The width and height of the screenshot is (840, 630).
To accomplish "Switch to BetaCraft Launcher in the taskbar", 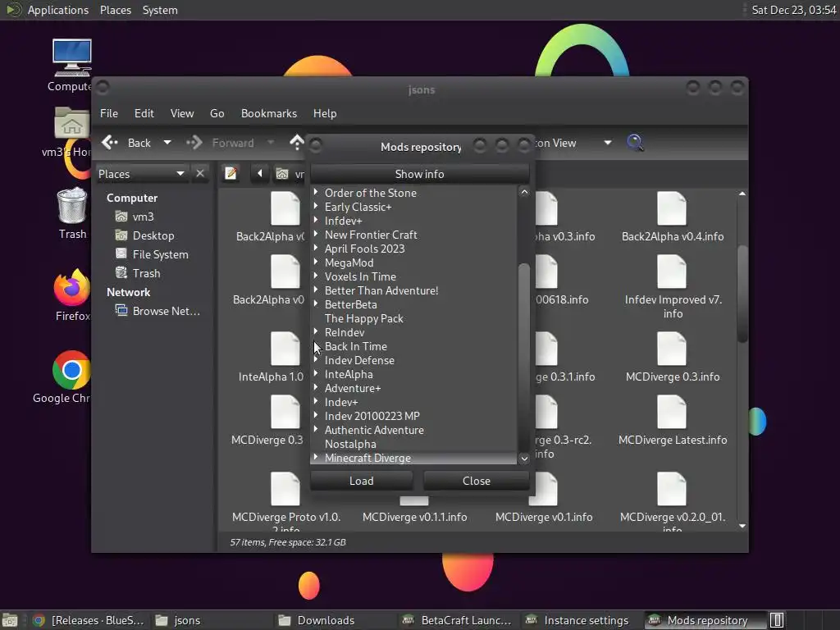I will 459,620.
